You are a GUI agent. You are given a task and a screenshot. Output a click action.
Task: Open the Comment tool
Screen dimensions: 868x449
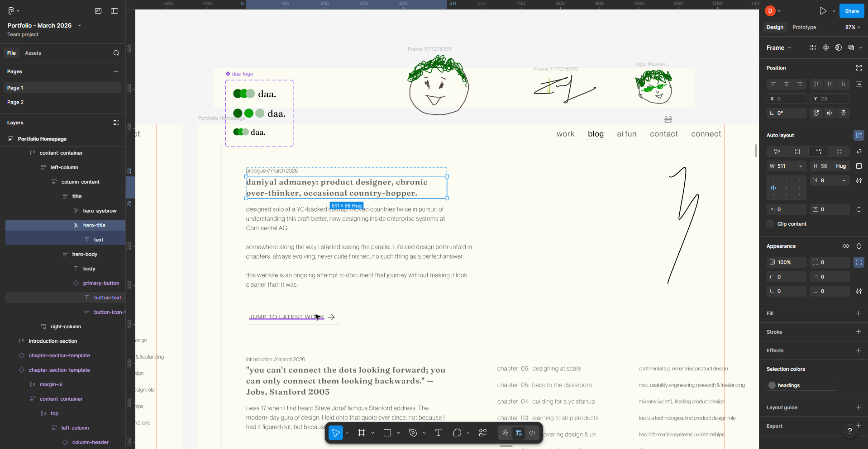pyautogui.click(x=458, y=433)
